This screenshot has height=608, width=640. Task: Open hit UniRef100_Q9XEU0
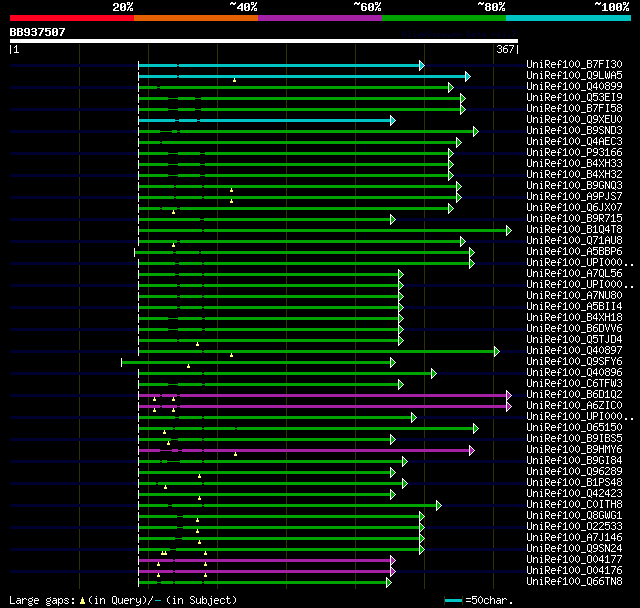(574, 120)
